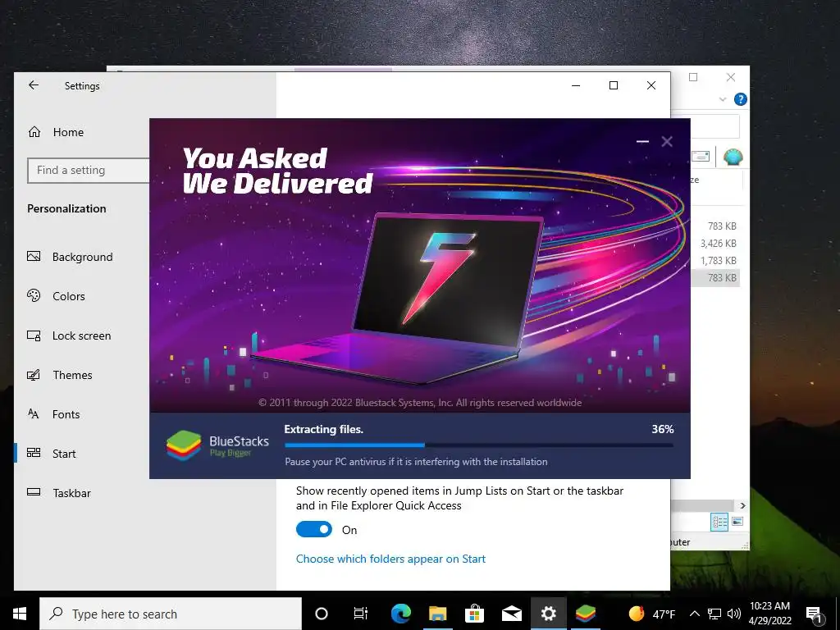Close the BlueStacks installer window

pos(667,141)
